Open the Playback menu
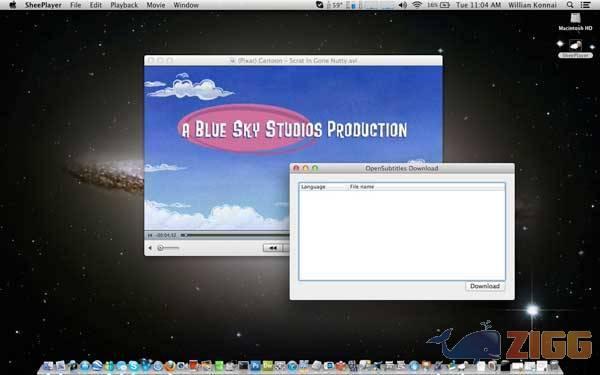Screen dimensions: 600x375 pyautogui.click(x=124, y=5)
